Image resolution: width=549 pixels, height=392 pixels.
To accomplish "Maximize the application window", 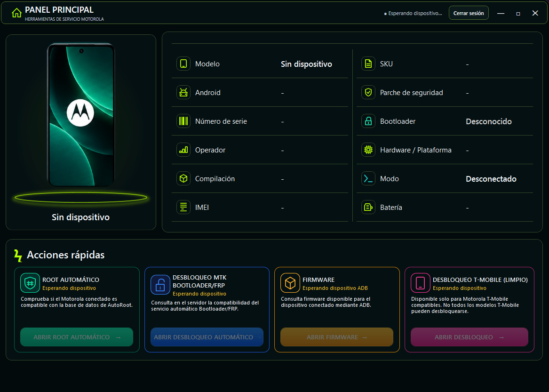I will [518, 13].
